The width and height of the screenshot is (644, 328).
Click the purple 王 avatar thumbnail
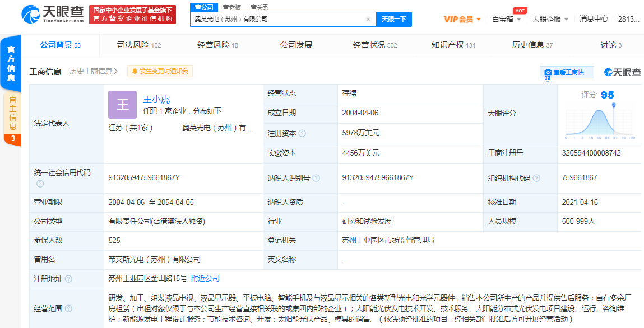tap(122, 105)
